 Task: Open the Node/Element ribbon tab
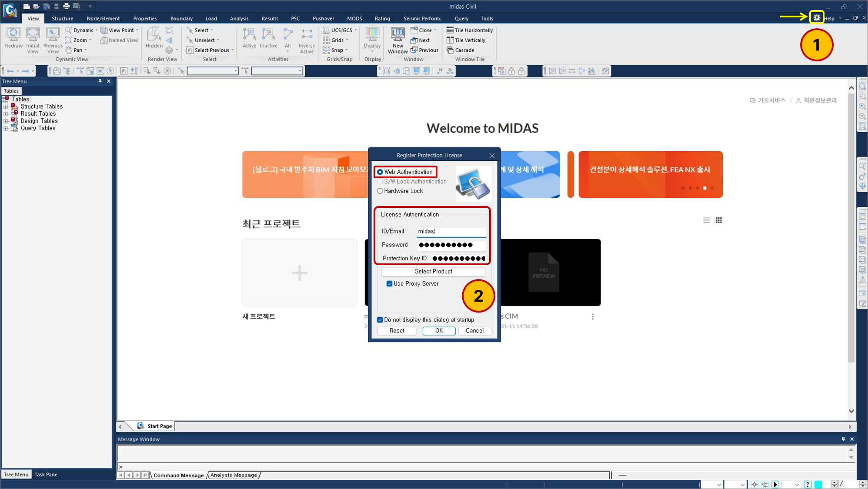click(x=103, y=19)
